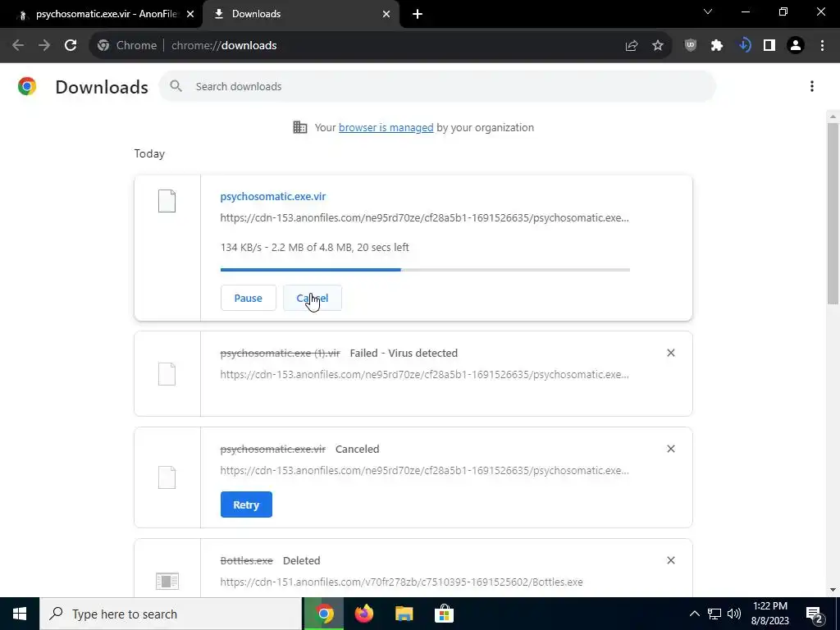Open the Chrome profile avatar
Screen dimensions: 840x630
tap(796, 46)
